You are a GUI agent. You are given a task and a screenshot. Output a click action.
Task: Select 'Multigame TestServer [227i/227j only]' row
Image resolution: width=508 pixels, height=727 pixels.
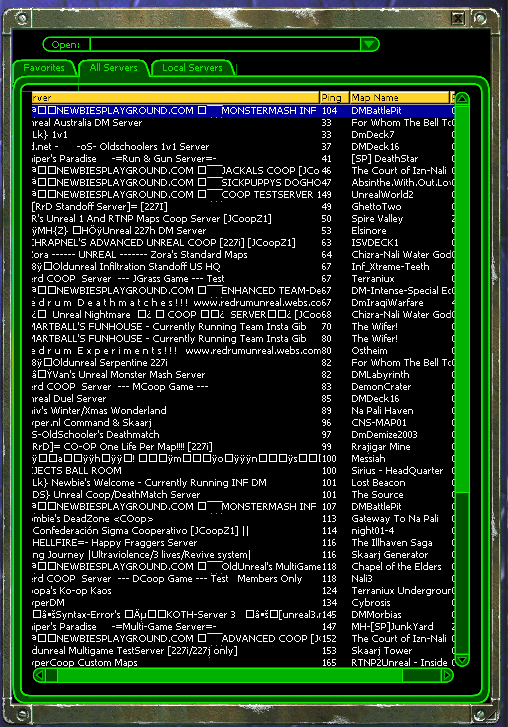243,651
